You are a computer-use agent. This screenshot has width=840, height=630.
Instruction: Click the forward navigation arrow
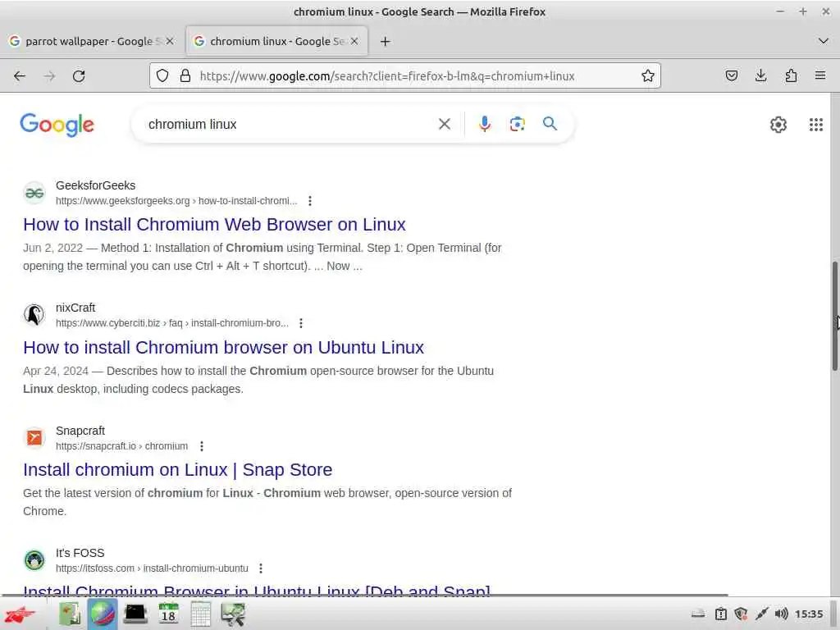[49, 76]
